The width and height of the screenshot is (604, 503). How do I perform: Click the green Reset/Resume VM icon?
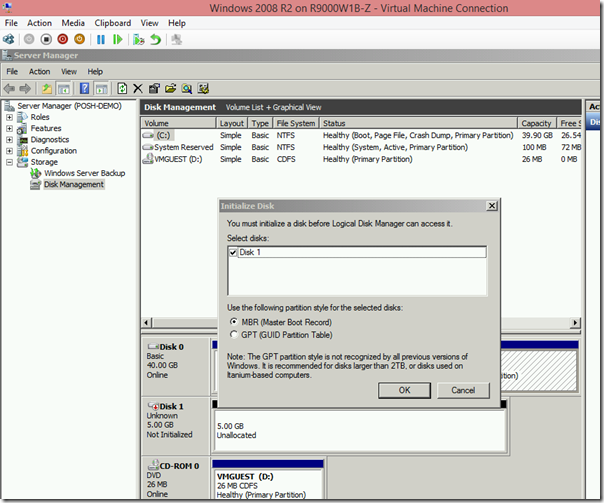click(117, 39)
